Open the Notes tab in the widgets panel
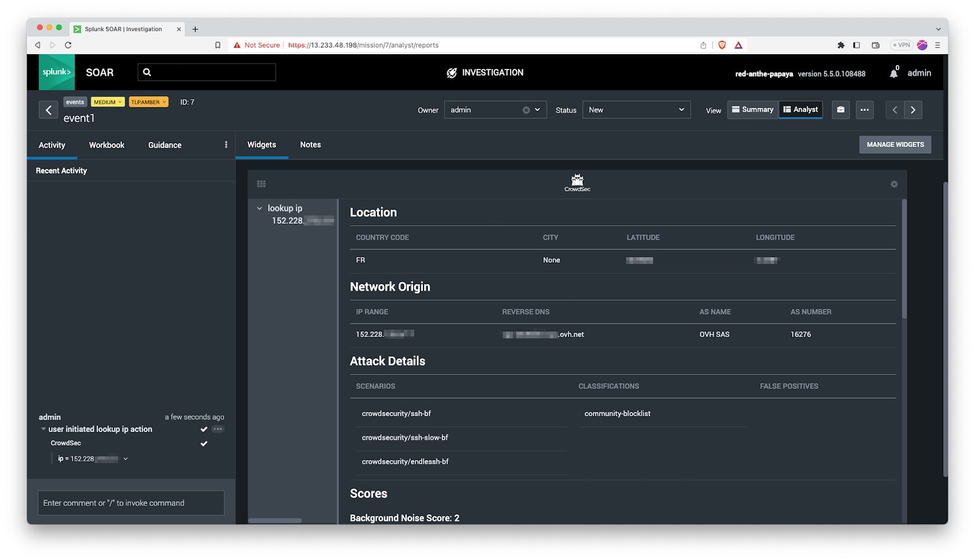 tap(310, 144)
